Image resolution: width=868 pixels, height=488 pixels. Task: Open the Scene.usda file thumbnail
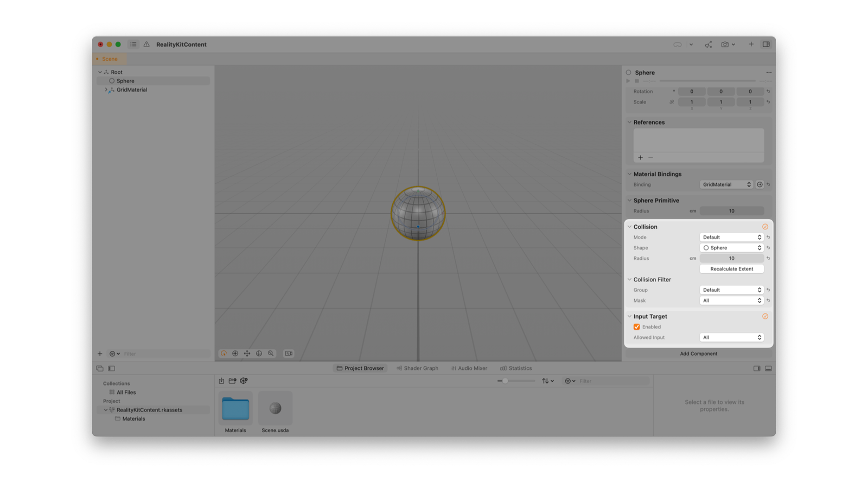[x=275, y=408]
